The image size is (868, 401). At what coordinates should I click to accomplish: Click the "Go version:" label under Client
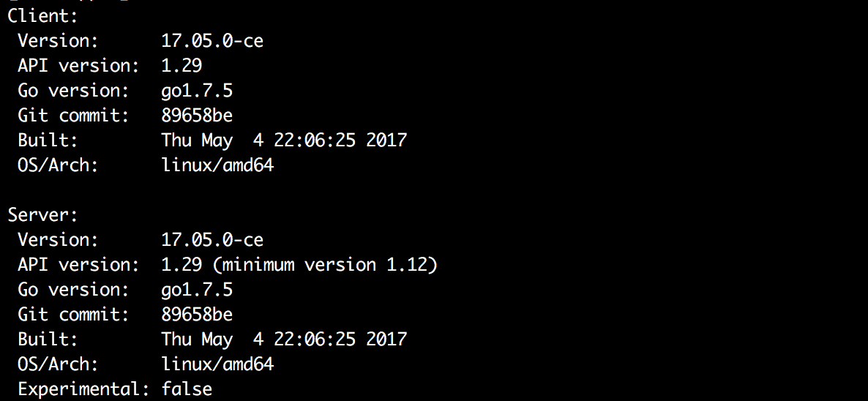(73, 91)
